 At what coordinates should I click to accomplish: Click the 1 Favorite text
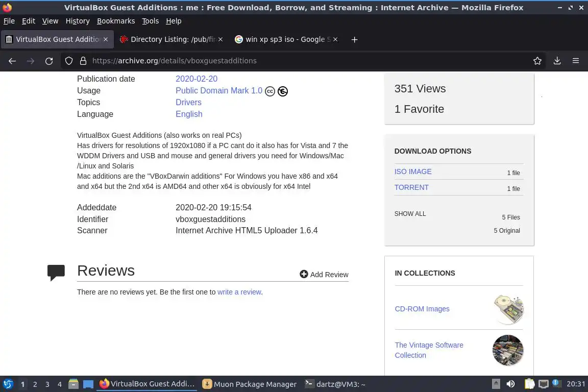pyautogui.click(x=419, y=109)
